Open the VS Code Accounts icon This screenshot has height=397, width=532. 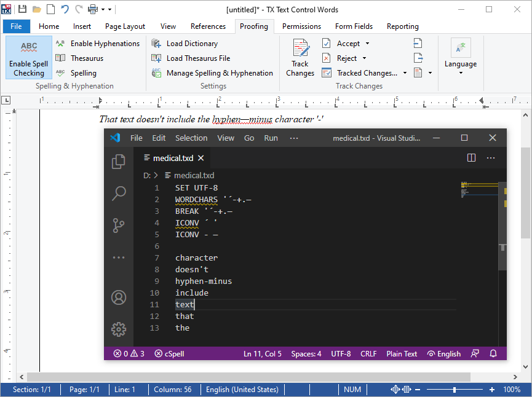pyautogui.click(x=119, y=298)
